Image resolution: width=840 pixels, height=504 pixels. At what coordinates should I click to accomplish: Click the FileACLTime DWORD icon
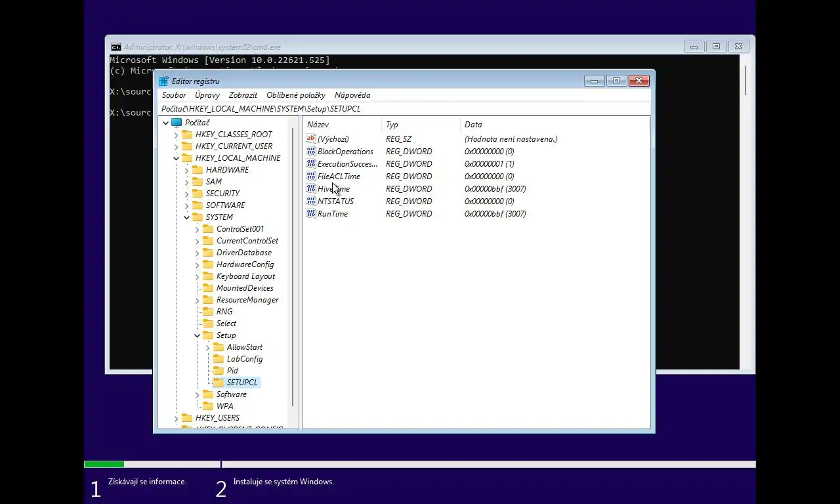(x=311, y=176)
